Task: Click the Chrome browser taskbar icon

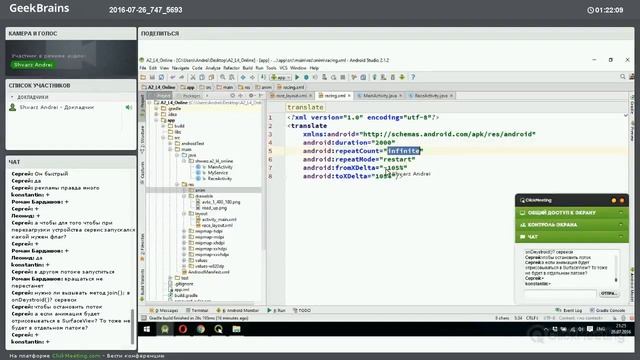Action: click(200, 329)
